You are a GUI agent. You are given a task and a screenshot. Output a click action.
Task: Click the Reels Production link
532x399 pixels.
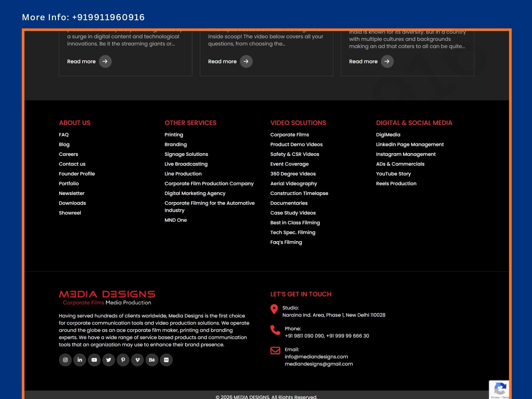(396, 184)
